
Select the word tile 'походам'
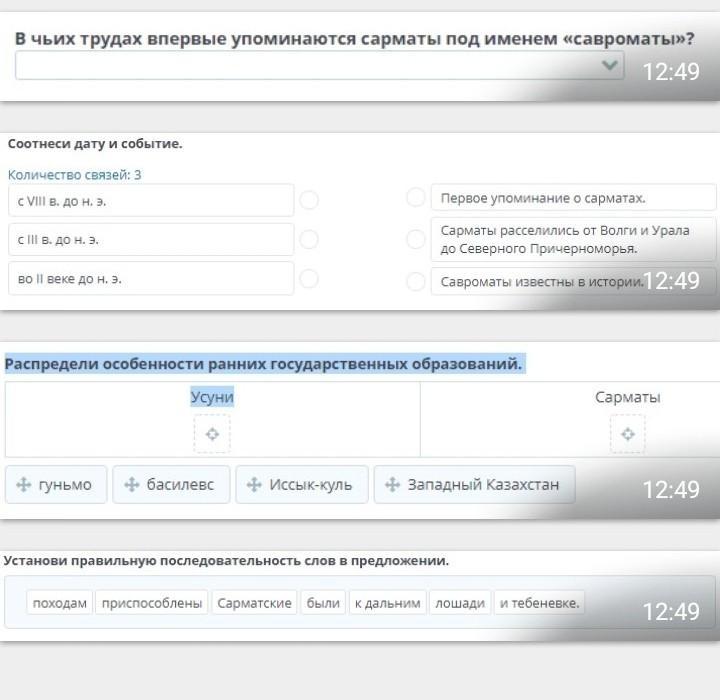click(x=60, y=603)
